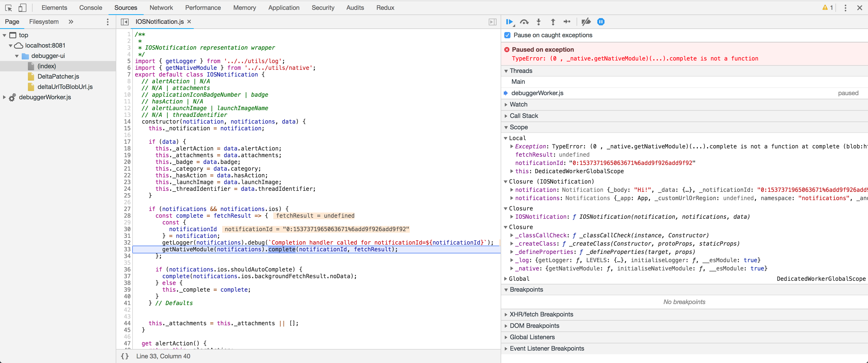
Task: Step into next function call
Action: (x=538, y=22)
